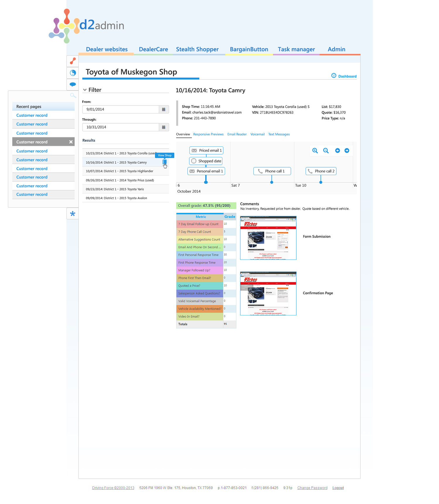Switch to the Email Reader tab
The width and height of the screenshot is (439, 504).
pos(237,134)
